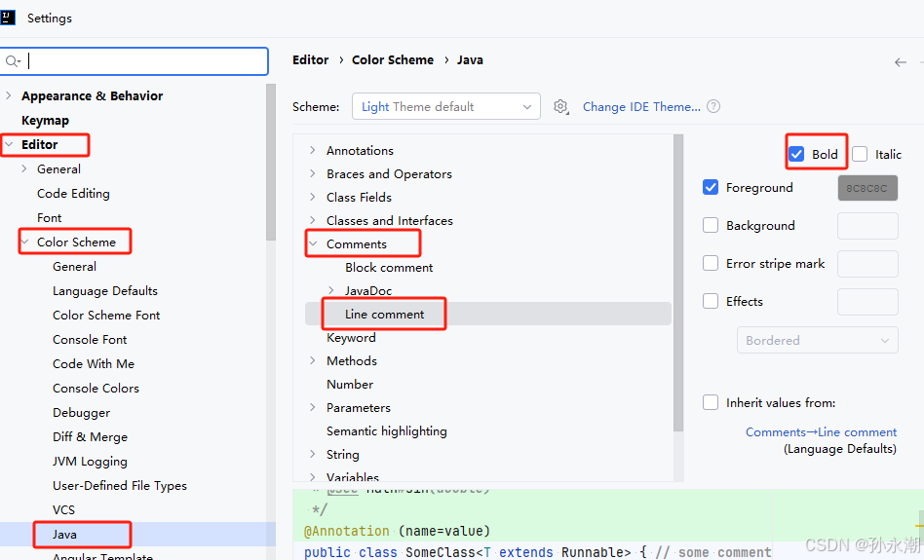This screenshot has width=924, height=560.
Task: Select Color Scheme Font
Action: coord(106,315)
